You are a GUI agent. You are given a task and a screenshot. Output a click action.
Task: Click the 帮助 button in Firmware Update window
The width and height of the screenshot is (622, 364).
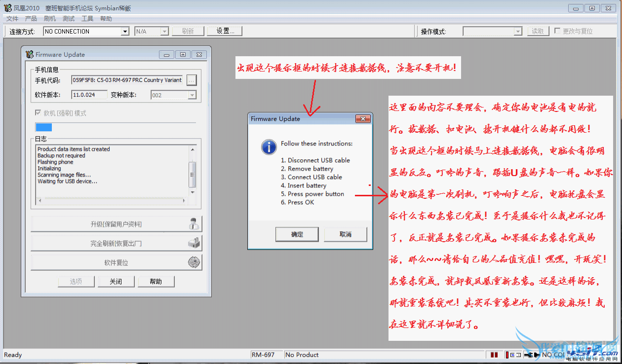click(x=156, y=282)
